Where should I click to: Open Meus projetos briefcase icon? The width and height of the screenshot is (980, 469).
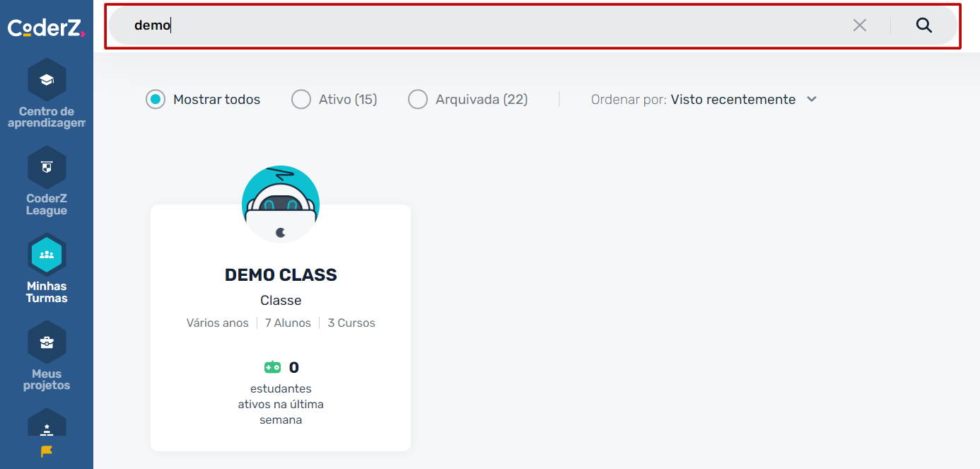tap(47, 342)
